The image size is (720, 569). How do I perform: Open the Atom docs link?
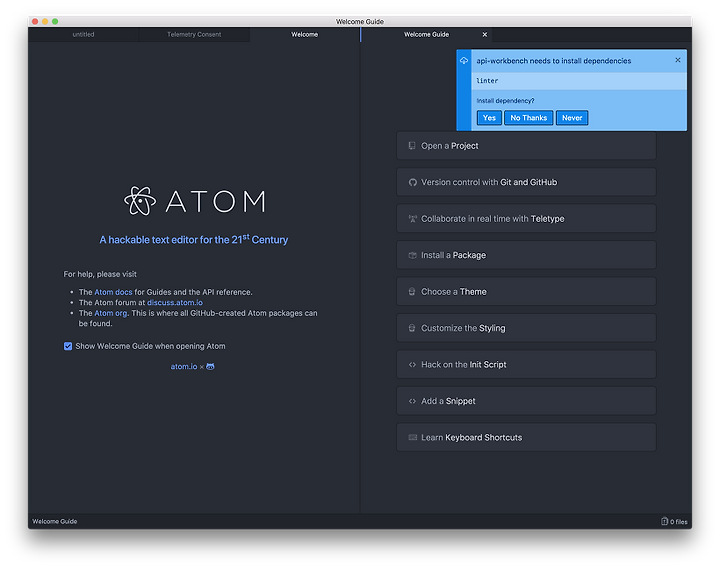point(113,292)
